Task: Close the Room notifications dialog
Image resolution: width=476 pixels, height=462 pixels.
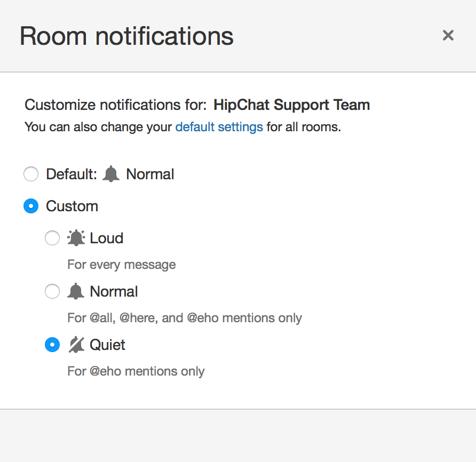Action: (448, 35)
